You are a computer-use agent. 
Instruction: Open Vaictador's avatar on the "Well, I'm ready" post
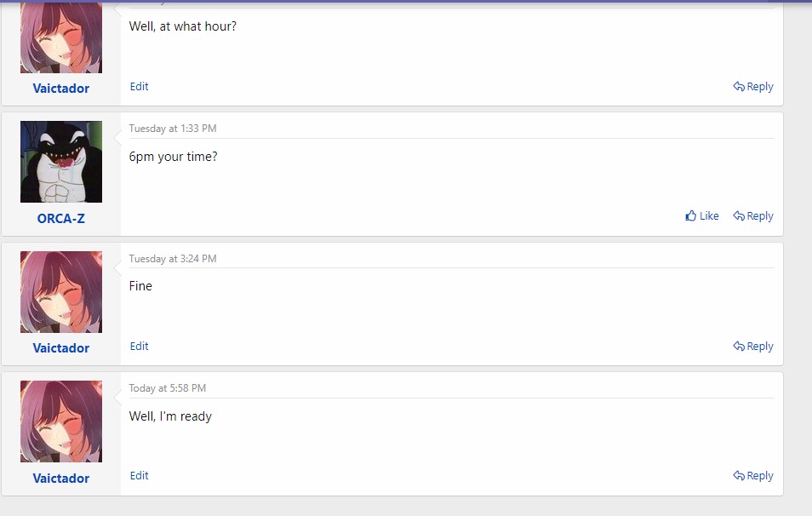click(x=61, y=421)
